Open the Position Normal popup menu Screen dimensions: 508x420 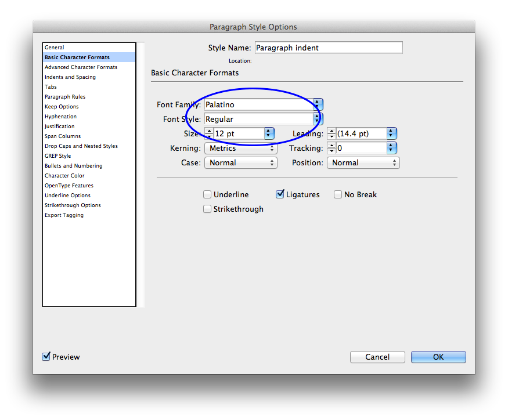pos(363,162)
